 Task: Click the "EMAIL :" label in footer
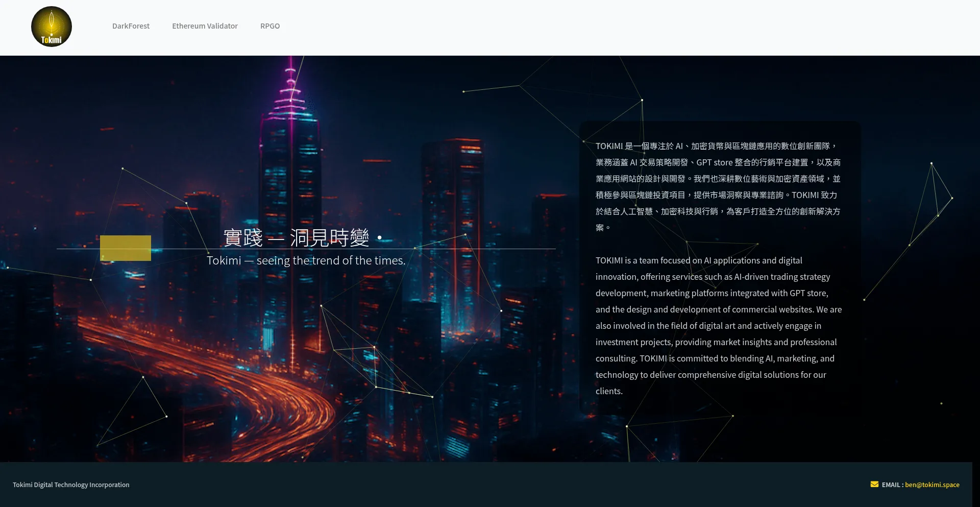click(x=892, y=485)
